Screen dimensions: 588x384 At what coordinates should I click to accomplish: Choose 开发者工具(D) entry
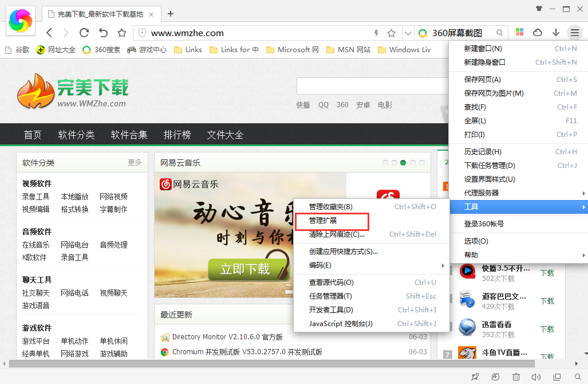372,309
